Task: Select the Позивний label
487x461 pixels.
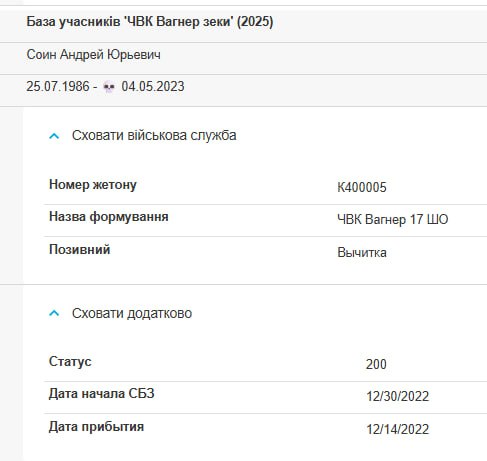Action: tap(79, 250)
